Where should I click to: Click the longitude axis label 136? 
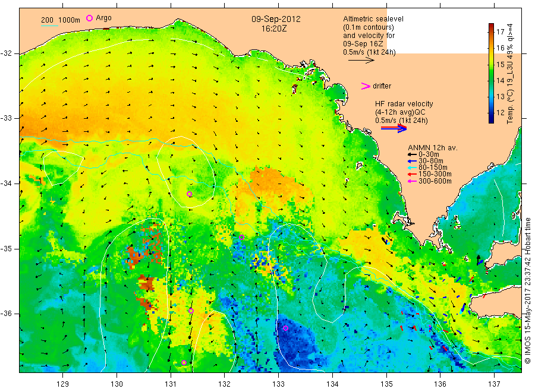pyautogui.click(x=440, y=384)
